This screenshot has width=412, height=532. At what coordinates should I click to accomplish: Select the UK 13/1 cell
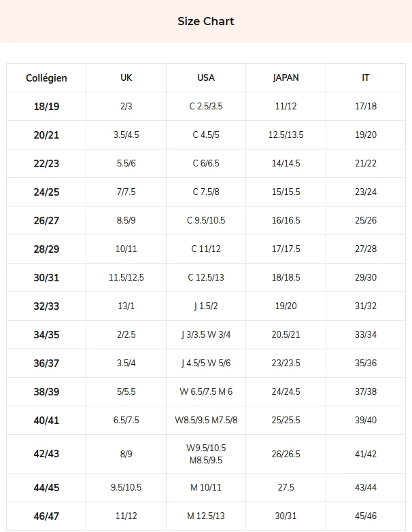click(126, 306)
